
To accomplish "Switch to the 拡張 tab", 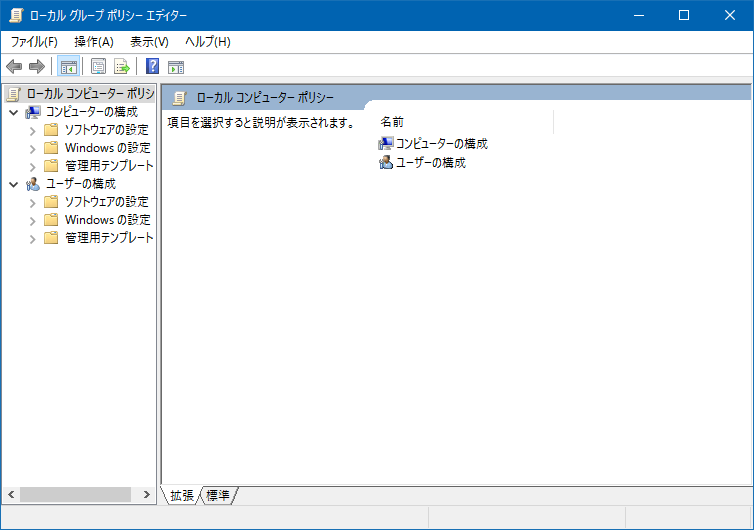I will tap(182, 495).
